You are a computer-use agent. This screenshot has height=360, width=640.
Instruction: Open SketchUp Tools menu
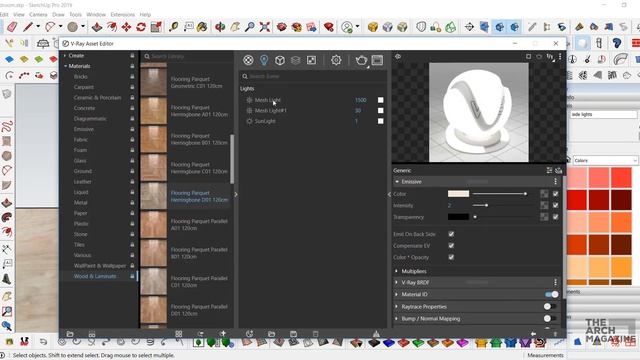tap(75, 14)
